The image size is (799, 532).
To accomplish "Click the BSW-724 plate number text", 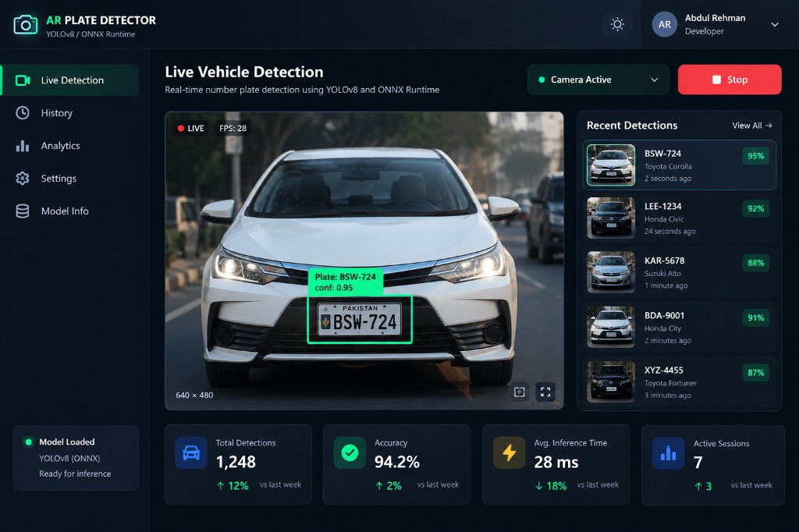I will pos(662,154).
